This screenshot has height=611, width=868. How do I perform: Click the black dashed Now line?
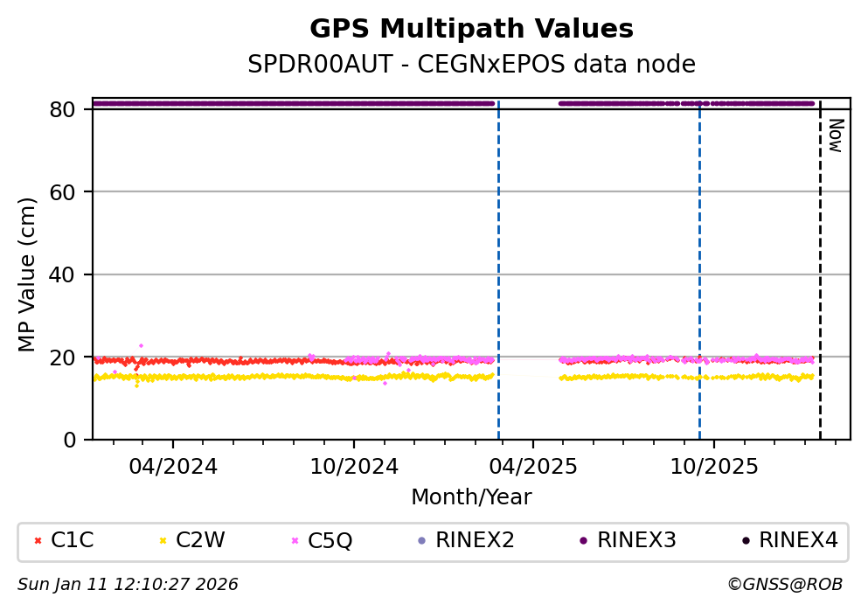pyautogui.click(x=820, y=262)
